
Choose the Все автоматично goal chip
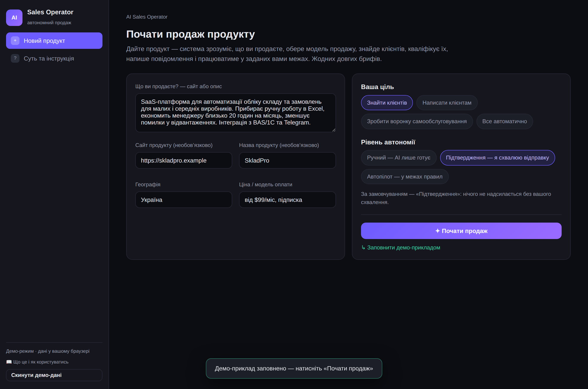pyautogui.click(x=504, y=121)
